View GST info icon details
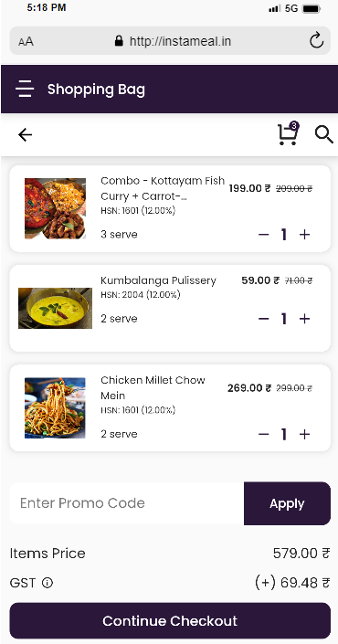 tap(48, 583)
